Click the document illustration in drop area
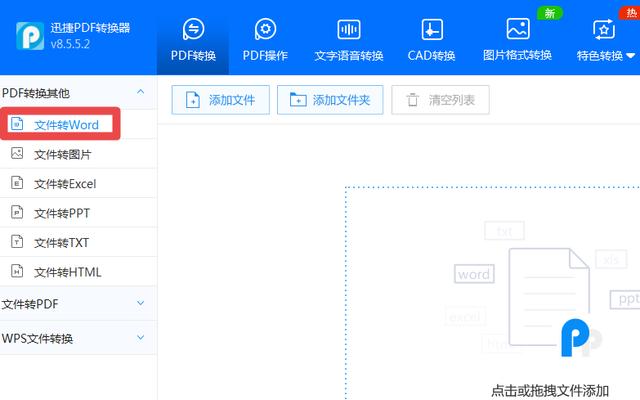The width and height of the screenshot is (640, 400). coord(549,297)
